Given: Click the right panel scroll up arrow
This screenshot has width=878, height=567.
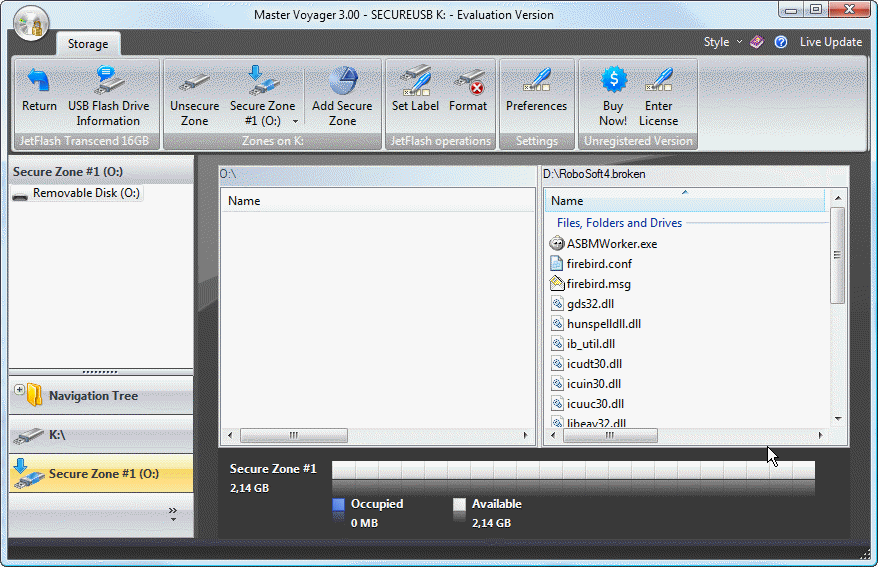Looking at the screenshot, I should (838, 198).
